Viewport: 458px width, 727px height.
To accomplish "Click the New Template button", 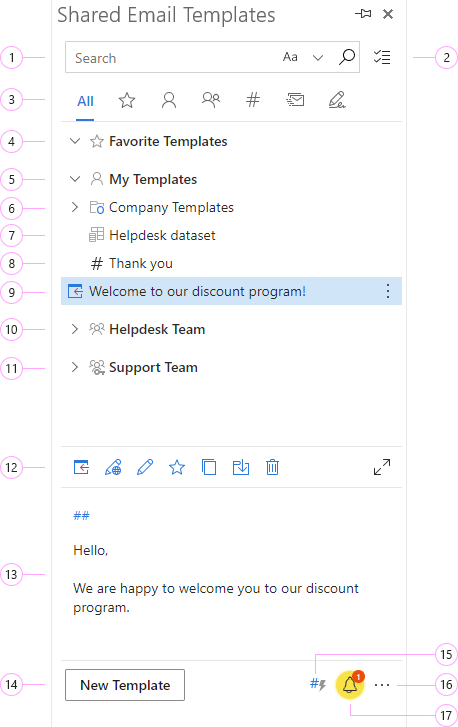I will click(125, 685).
